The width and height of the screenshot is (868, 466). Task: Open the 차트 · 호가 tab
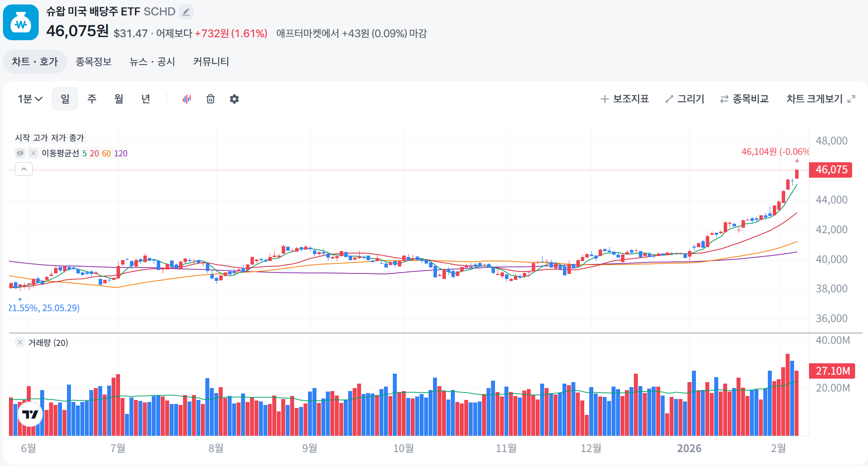35,62
